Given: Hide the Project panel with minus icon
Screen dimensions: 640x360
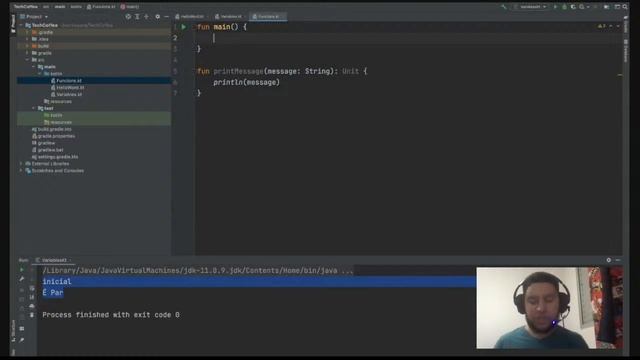Looking at the screenshot, I should coord(167,17).
